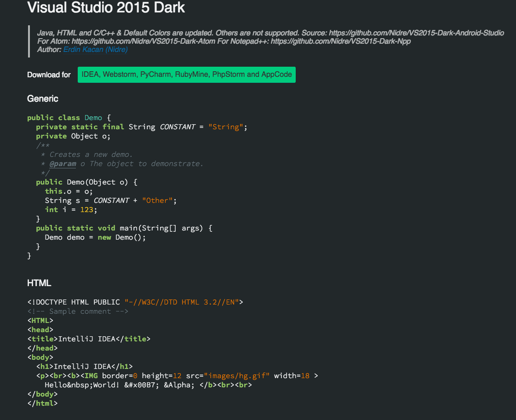Image resolution: width=516 pixels, height=420 pixels.
Task: Click the 'Download for' label
Action: click(x=49, y=75)
